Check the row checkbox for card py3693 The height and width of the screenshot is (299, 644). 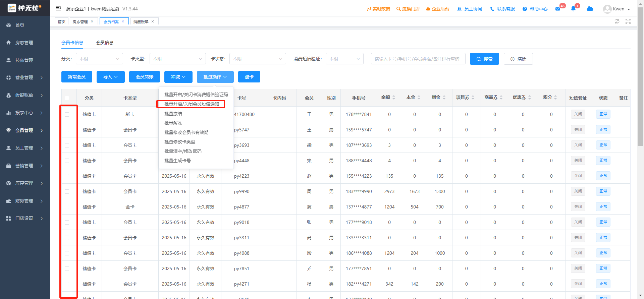click(x=67, y=145)
